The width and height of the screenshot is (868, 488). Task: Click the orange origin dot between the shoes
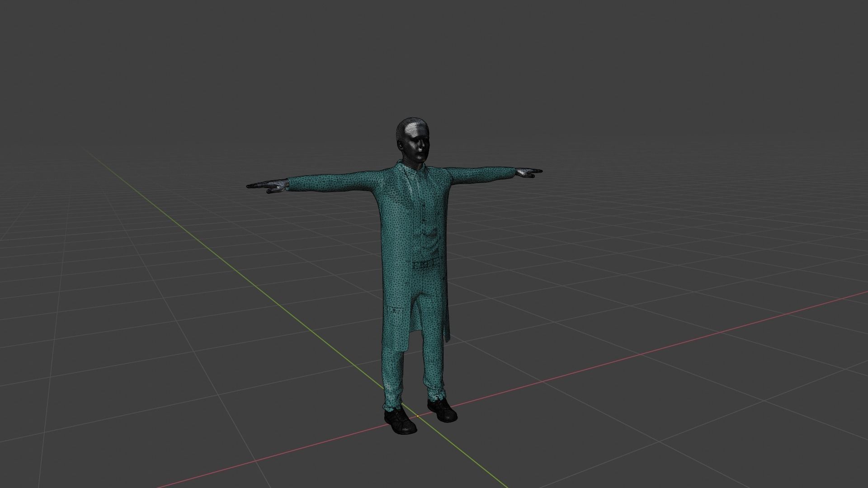click(418, 416)
